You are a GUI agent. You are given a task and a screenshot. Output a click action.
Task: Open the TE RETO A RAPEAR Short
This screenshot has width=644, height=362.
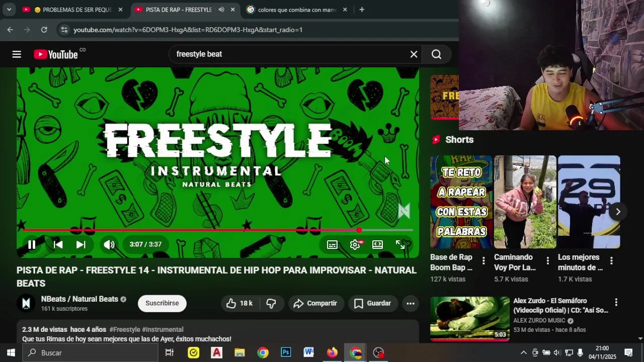(461, 202)
